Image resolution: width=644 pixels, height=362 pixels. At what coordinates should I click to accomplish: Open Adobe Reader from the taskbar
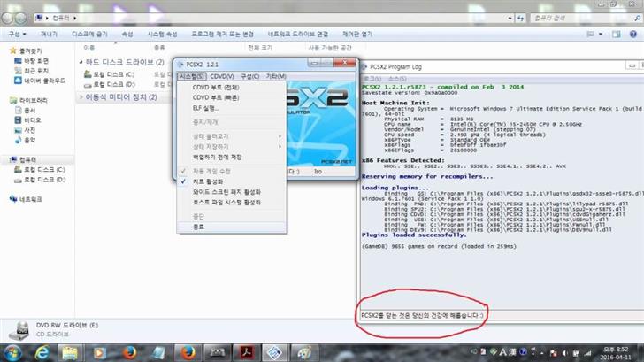tap(246, 353)
